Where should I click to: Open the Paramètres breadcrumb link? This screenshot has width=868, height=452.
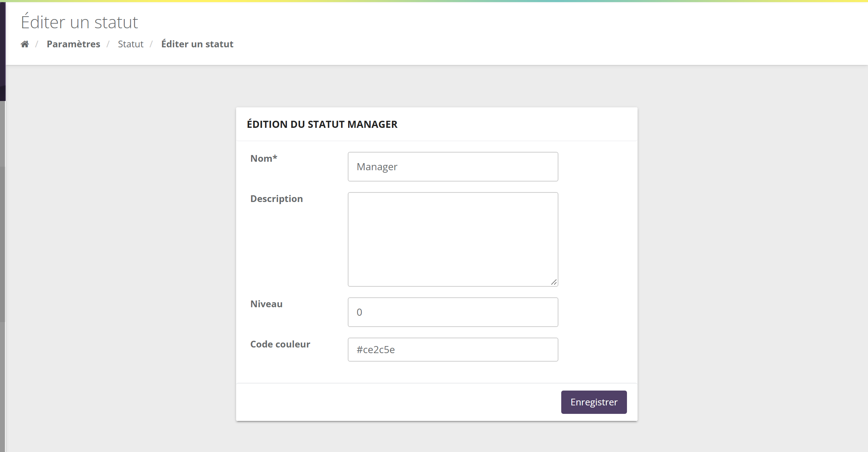[x=74, y=44]
